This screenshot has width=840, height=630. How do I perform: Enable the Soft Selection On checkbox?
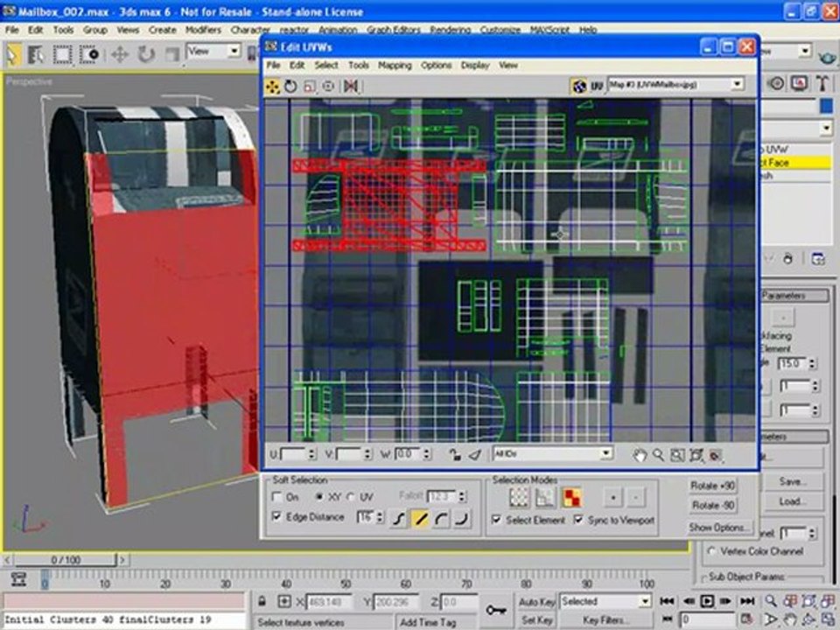(x=277, y=497)
